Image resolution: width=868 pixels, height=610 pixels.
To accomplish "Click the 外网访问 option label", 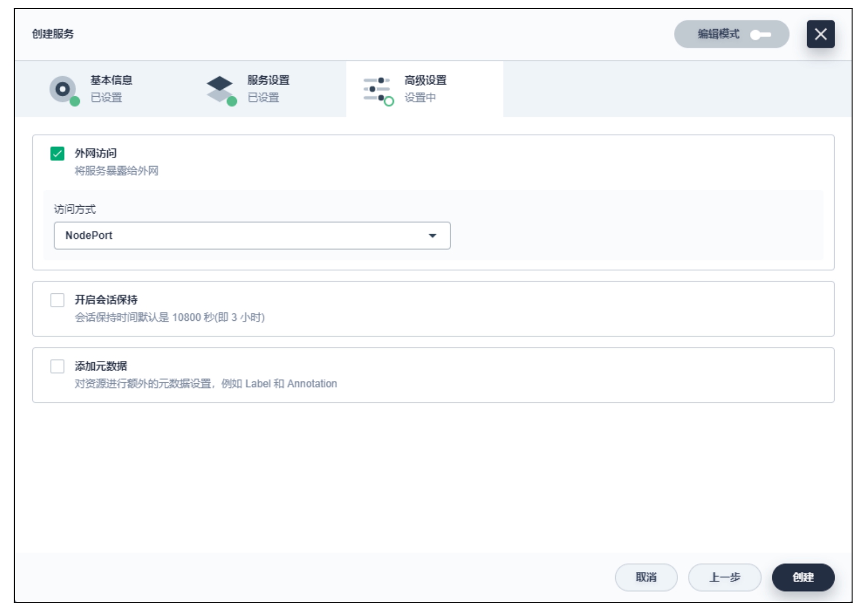I will point(96,153).
